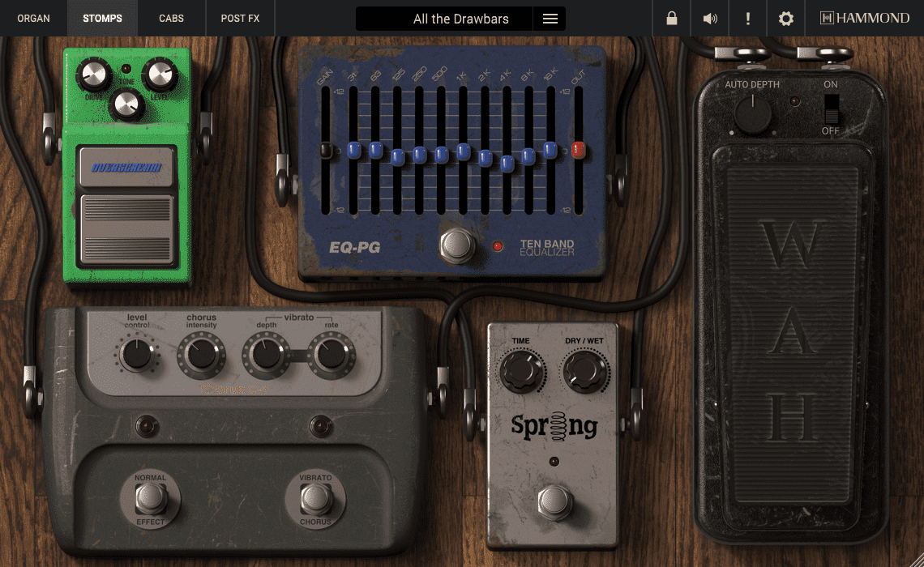Click the Spring reverb TIME knob
The height and width of the screenshot is (567, 924).
522,371
